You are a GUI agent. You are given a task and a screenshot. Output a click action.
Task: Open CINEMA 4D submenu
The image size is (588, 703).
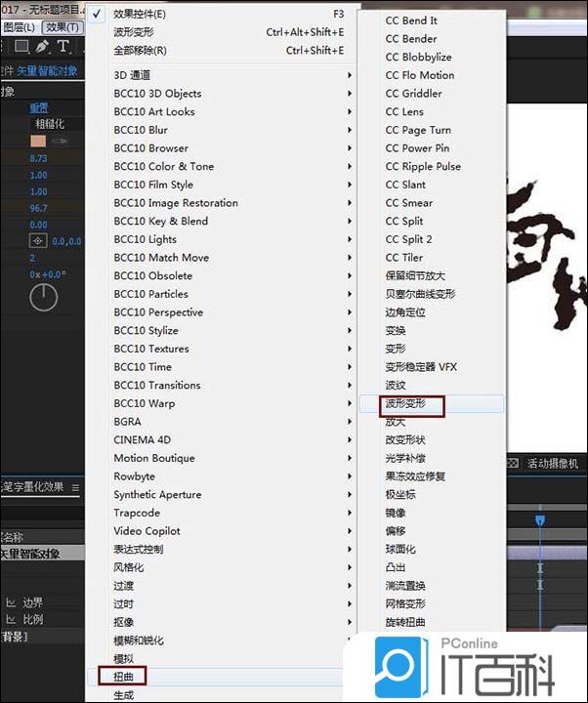tap(223, 439)
